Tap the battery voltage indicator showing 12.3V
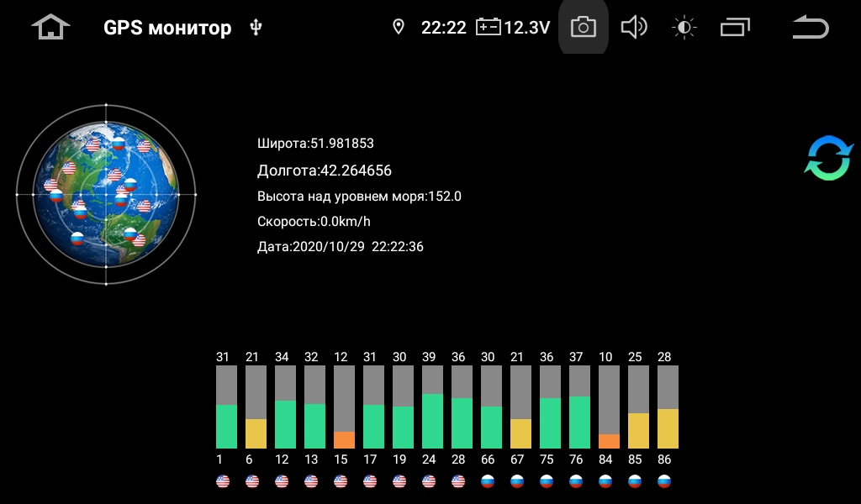The image size is (861, 504). [x=513, y=26]
